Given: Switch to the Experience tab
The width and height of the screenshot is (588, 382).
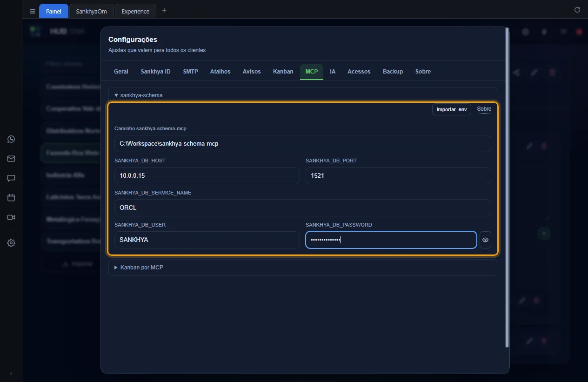Looking at the screenshot, I should (135, 11).
